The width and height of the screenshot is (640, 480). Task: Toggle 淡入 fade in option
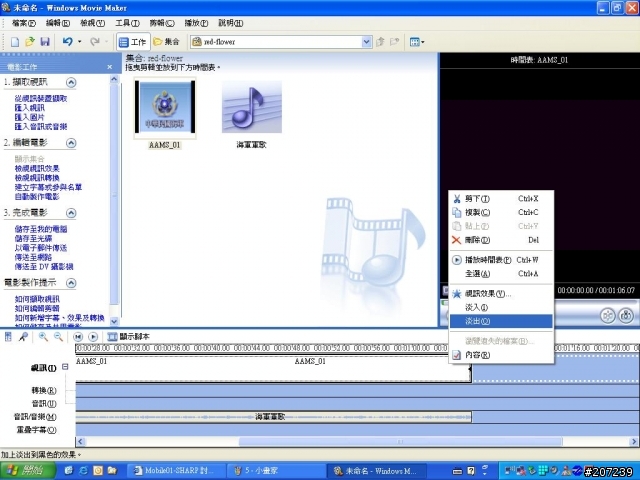pos(501,307)
